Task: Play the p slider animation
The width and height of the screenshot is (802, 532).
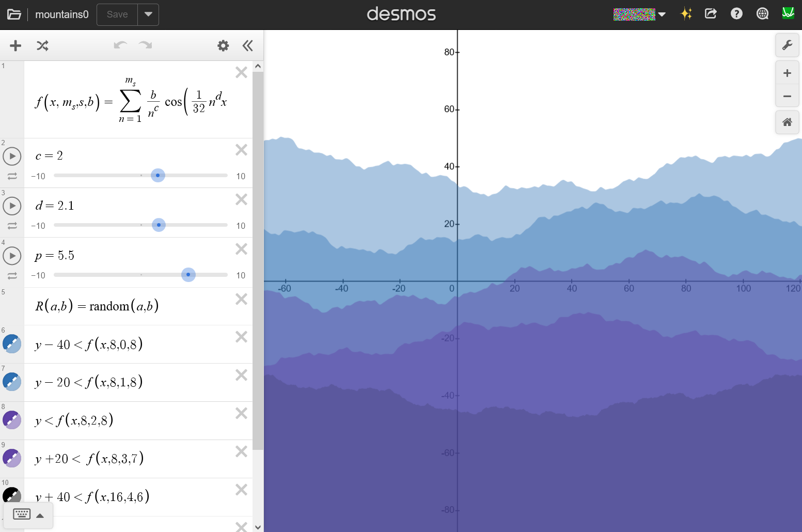Action: pyautogui.click(x=12, y=256)
